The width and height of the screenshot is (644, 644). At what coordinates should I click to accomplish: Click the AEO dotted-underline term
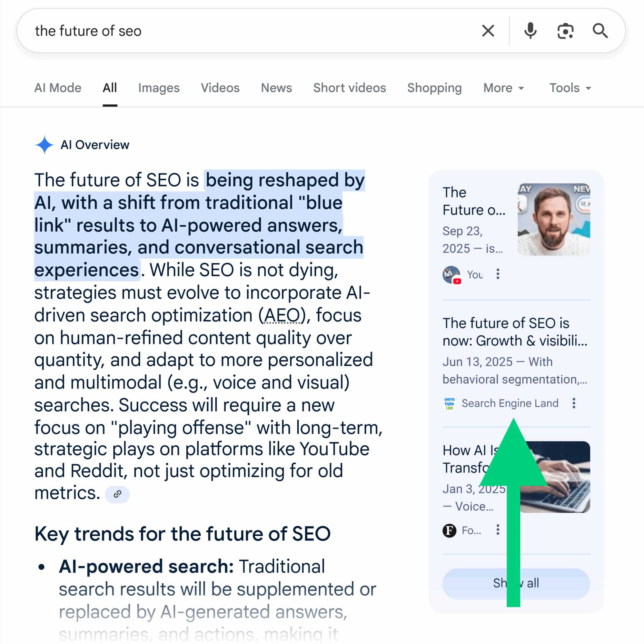282,315
